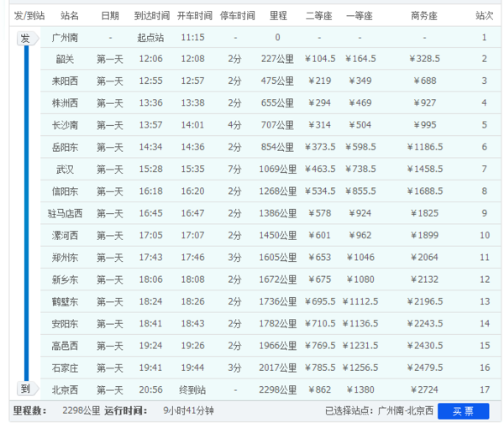Viewport: 504px width, 423px height.
Task: Click the 二等座 column header
Action: (x=318, y=15)
